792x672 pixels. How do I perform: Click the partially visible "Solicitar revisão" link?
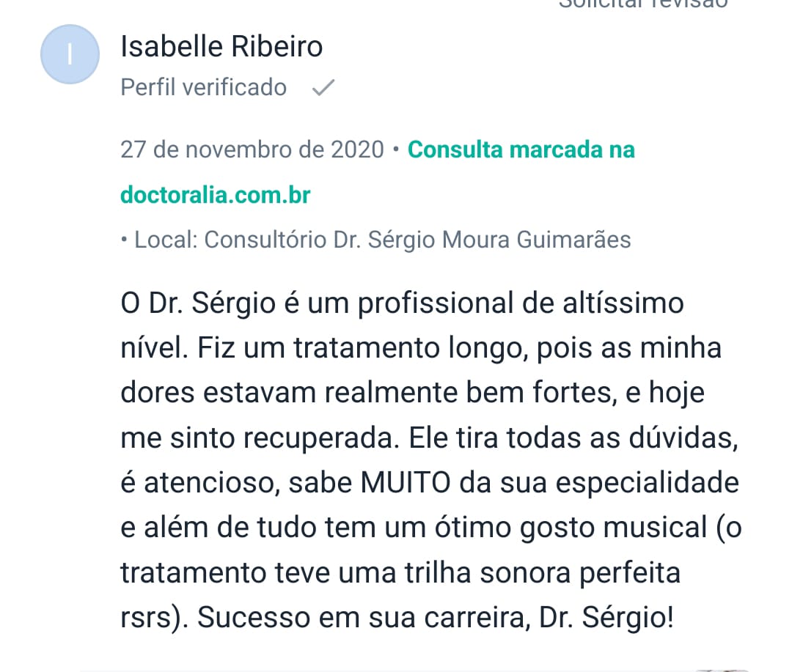tap(642, 4)
